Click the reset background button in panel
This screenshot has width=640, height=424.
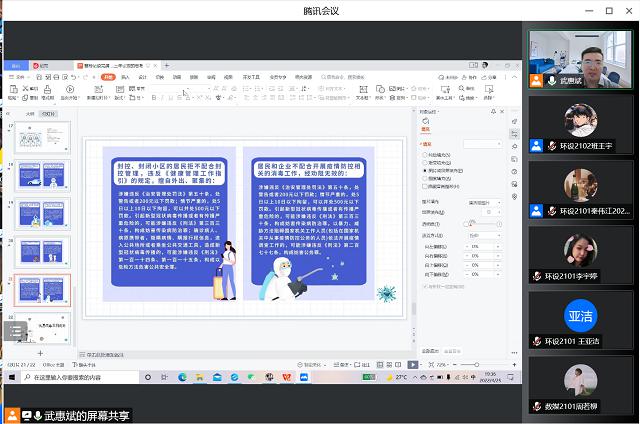pyautogui.click(x=452, y=351)
